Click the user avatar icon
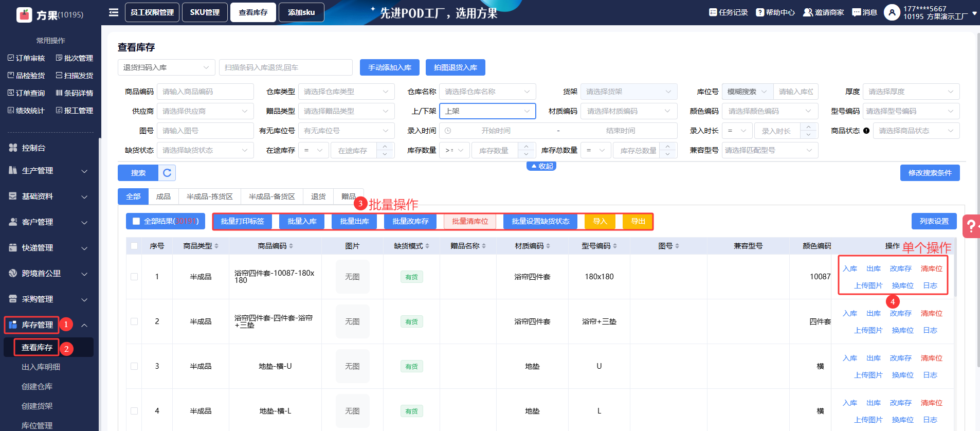980x431 pixels. click(892, 12)
